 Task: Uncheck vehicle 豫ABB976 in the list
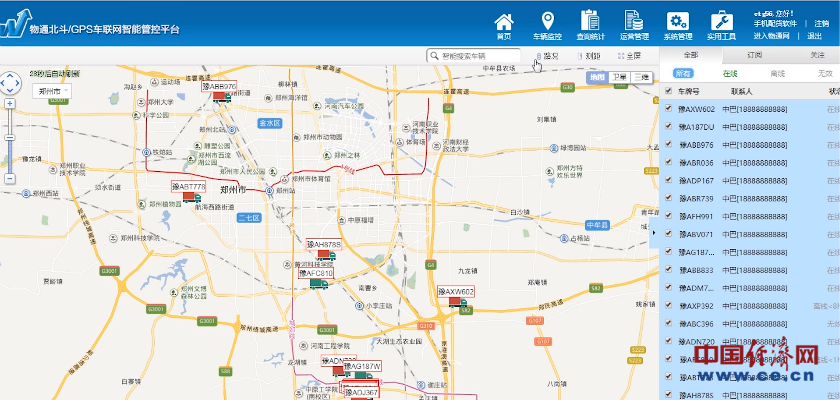pyautogui.click(x=668, y=144)
